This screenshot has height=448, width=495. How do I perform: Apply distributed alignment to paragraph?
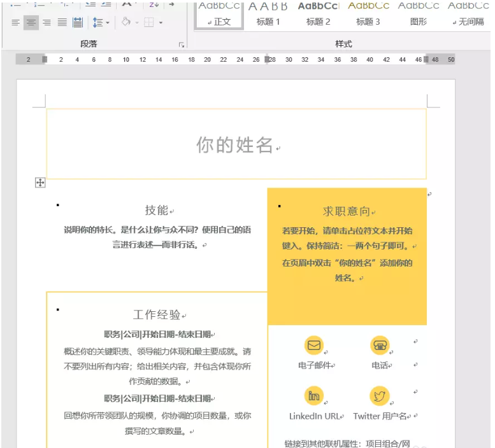point(78,22)
